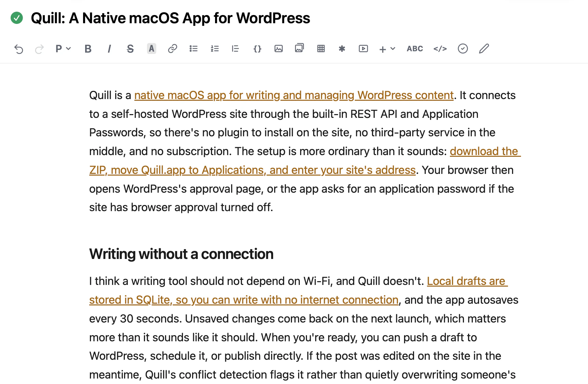Viewport: 588px width, 384px height.
Task: Click the post title field
Action: [170, 18]
